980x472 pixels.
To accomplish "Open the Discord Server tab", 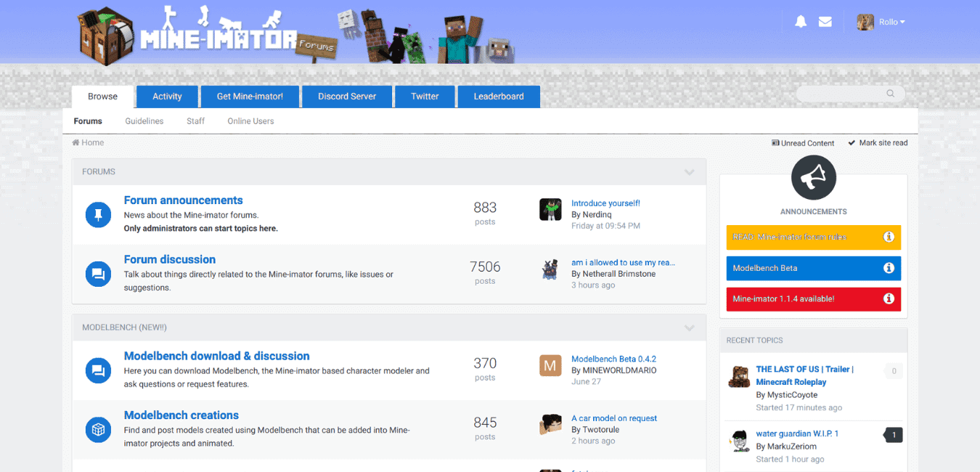I will (347, 97).
